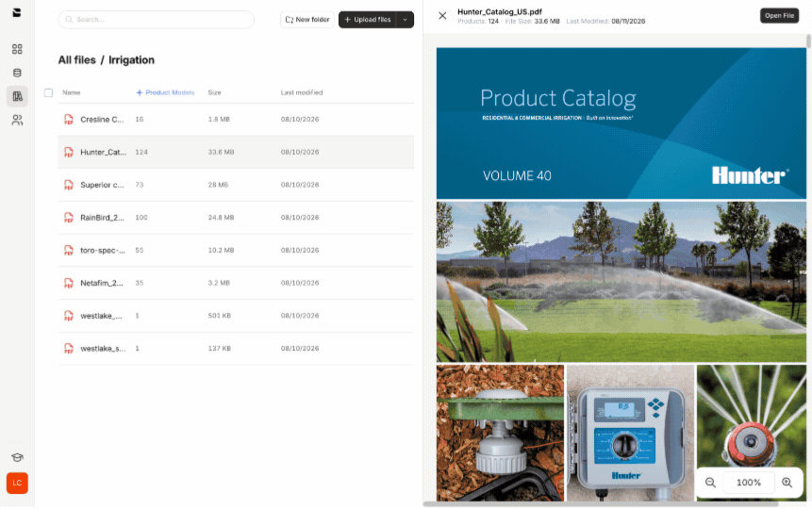Open the users icon in sidebar

tap(17, 120)
